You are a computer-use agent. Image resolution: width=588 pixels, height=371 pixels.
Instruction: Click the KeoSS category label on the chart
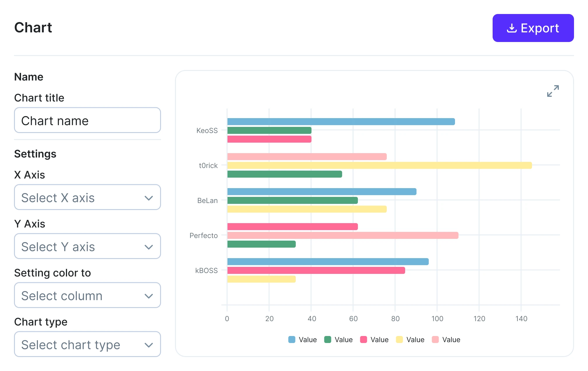(x=207, y=131)
